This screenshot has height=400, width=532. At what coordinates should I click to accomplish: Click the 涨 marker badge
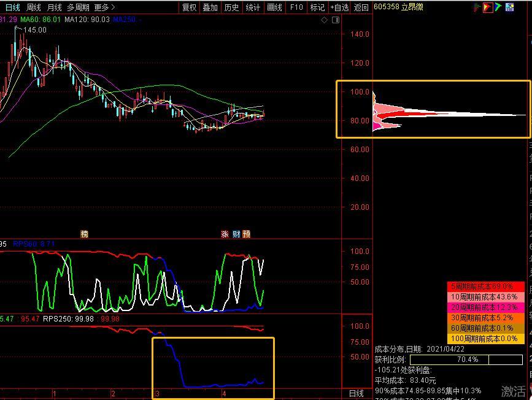[225, 234]
